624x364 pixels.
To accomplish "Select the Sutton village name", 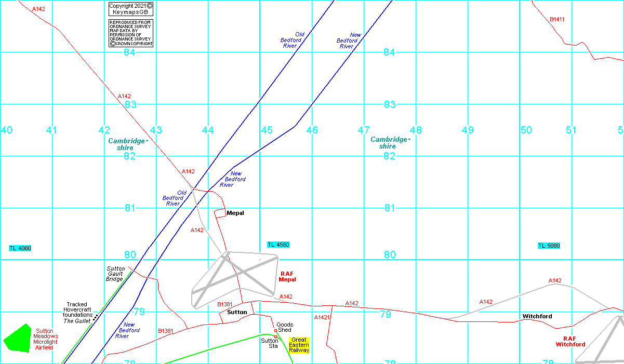I will point(237,312).
